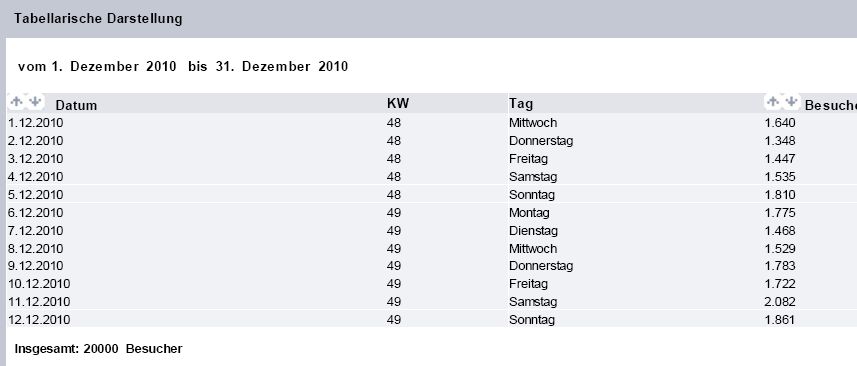Click the Montag entry for 6.12.2010

coord(529,212)
